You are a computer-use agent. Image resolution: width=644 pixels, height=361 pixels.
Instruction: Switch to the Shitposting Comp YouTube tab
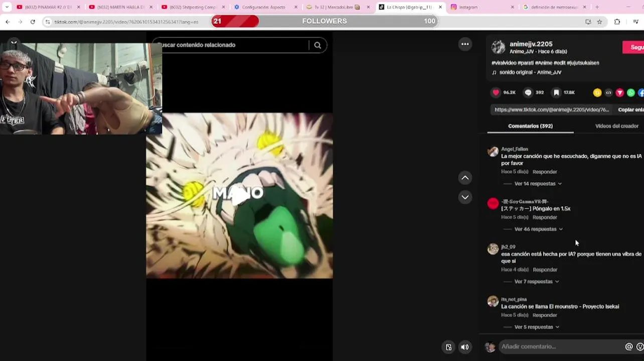tap(192, 7)
